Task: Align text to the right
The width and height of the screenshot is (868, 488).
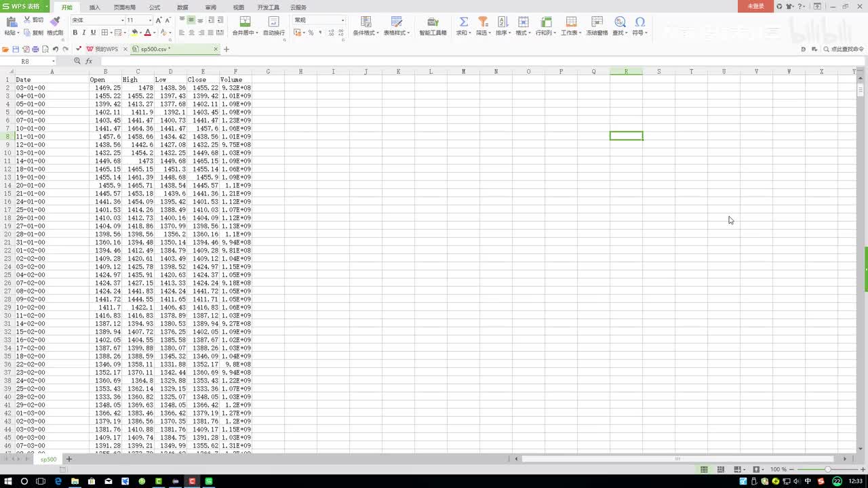Action: [x=201, y=33]
